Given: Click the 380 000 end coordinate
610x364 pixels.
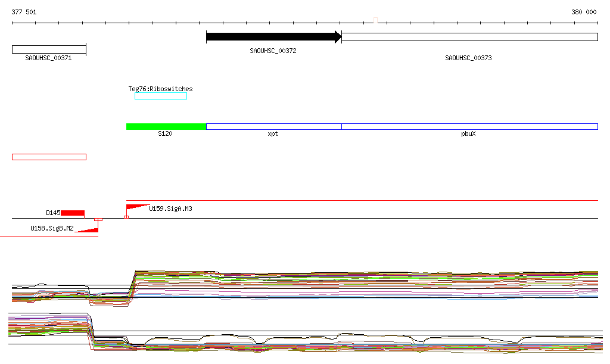Looking at the screenshot, I should (x=584, y=12).
